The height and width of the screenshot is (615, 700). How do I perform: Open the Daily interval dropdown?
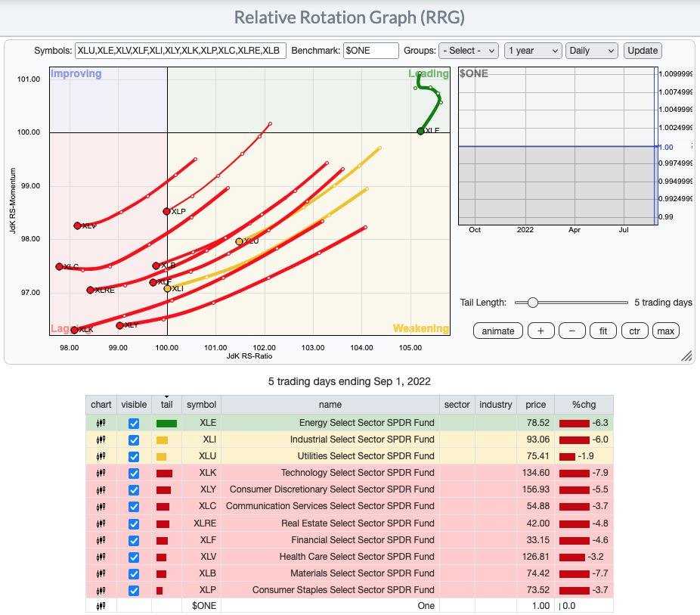[x=591, y=51]
